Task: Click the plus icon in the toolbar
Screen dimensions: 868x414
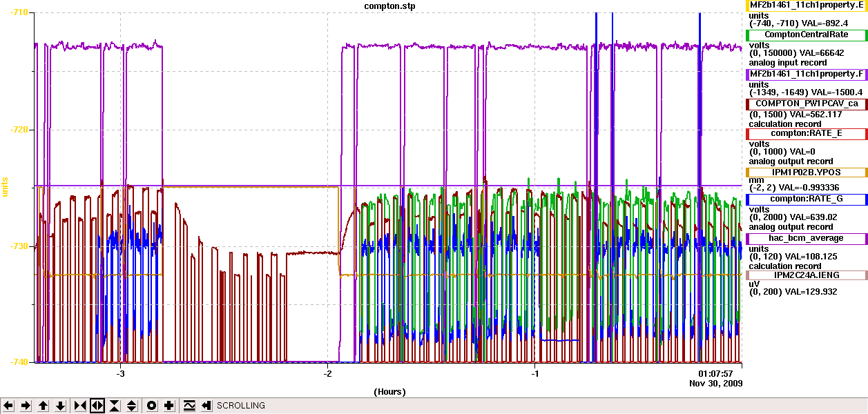Action: pos(169,406)
